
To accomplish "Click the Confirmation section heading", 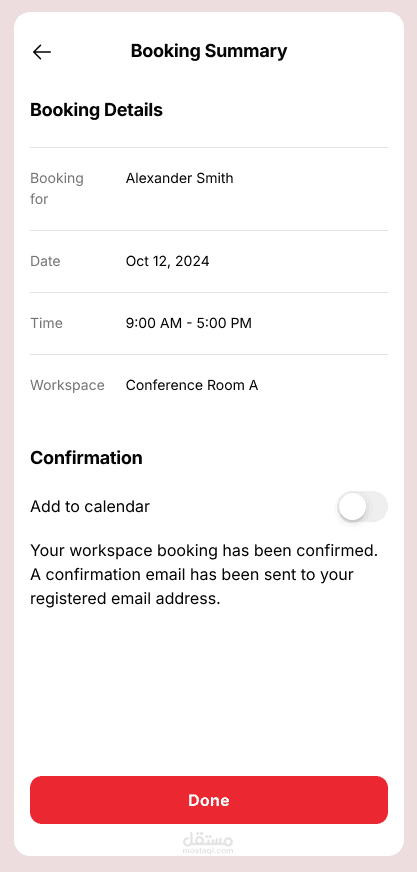I will (x=86, y=458).
